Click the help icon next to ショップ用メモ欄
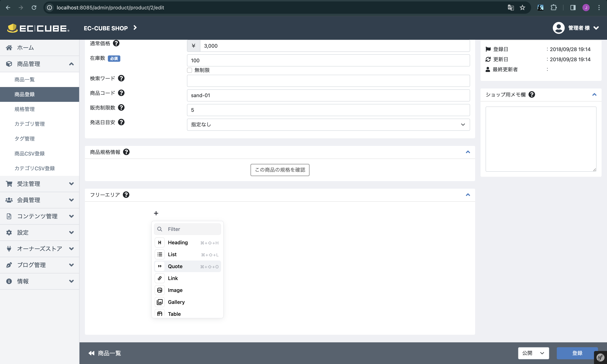The height and width of the screenshot is (364, 607). 532,94
